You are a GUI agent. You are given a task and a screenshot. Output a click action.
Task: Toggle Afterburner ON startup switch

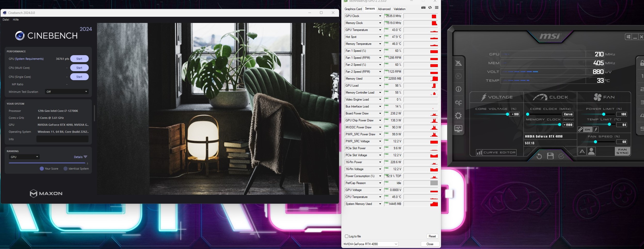pos(587,129)
